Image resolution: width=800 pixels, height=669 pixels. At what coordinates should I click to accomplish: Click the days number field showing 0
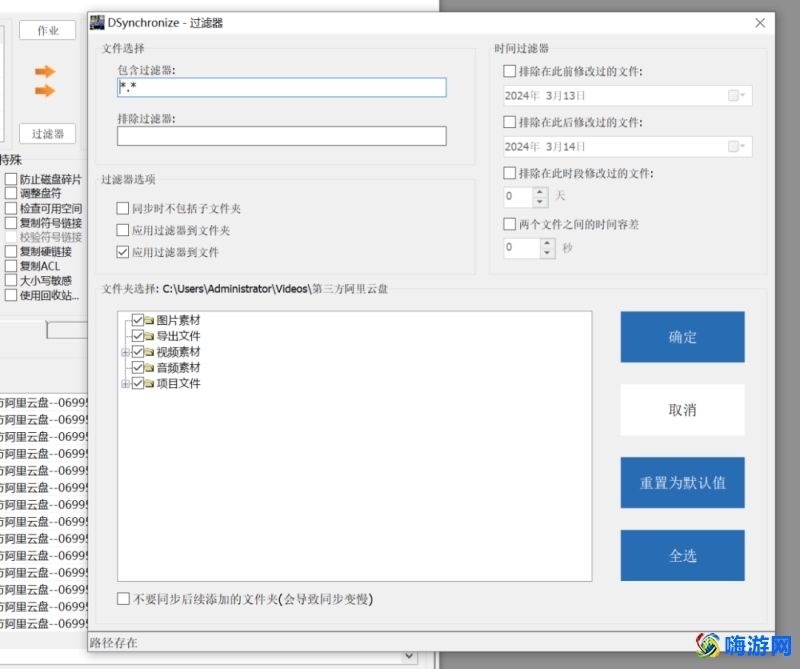pyautogui.click(x=518, y=196)
